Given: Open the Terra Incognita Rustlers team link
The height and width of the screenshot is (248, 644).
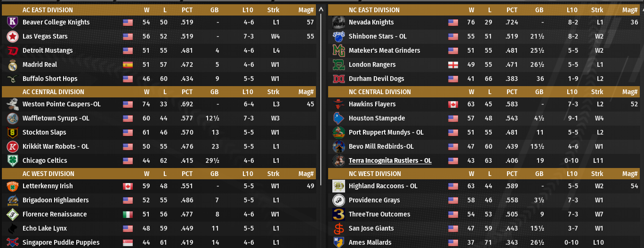Looking at the screenshot, I should tap(390, 160).
